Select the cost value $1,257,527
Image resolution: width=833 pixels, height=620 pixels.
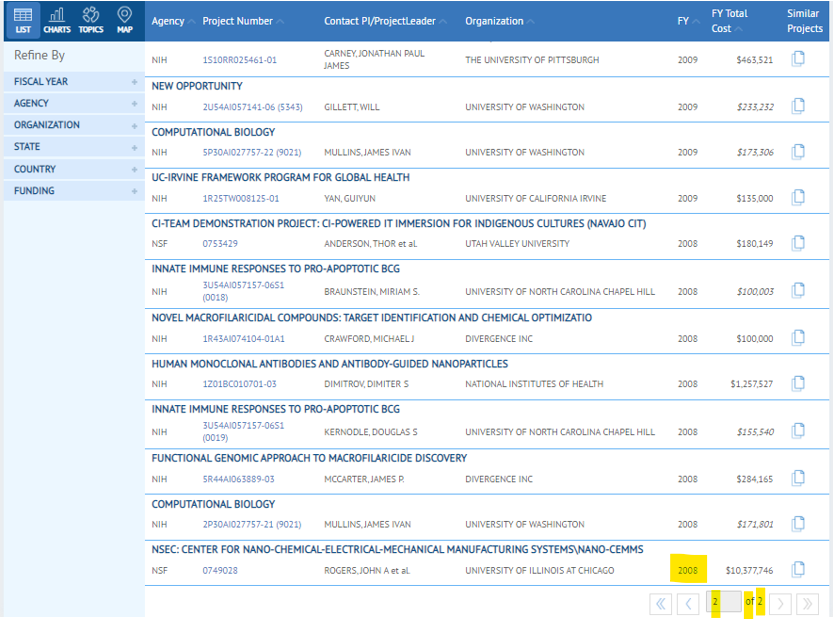(x=752, y=384)
